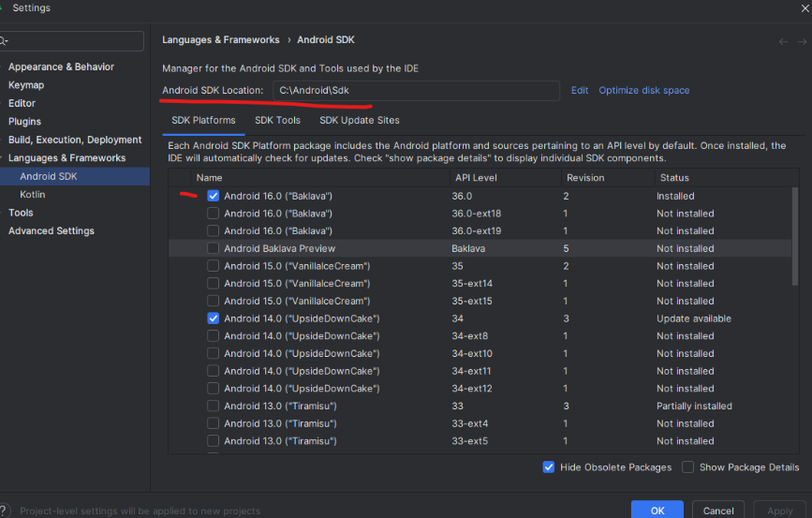This screenshot has height=518, width=812.
Task: Click the Android SDK Location path field
Action: pos(416,90)
